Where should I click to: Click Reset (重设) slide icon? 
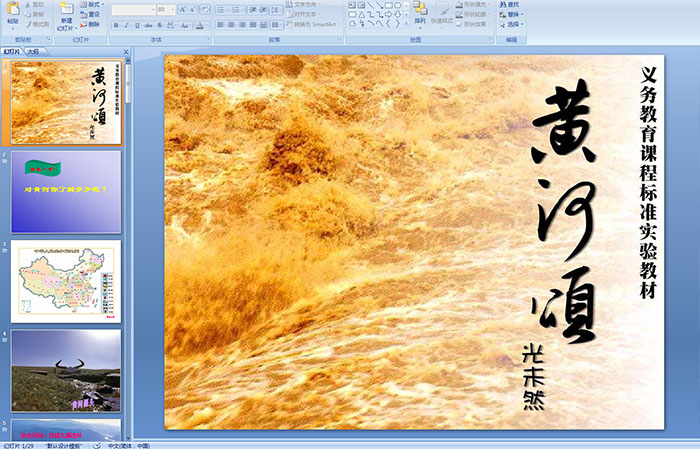tap(83, 15)
